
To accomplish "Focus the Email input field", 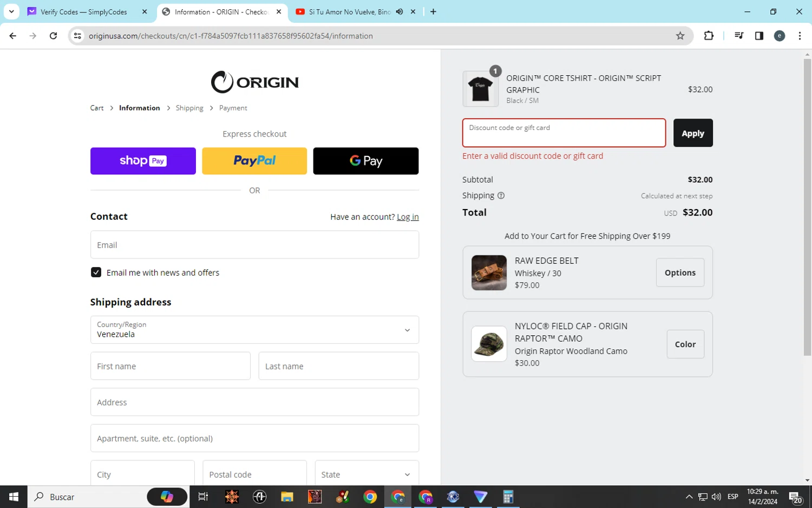I will 254,245.
